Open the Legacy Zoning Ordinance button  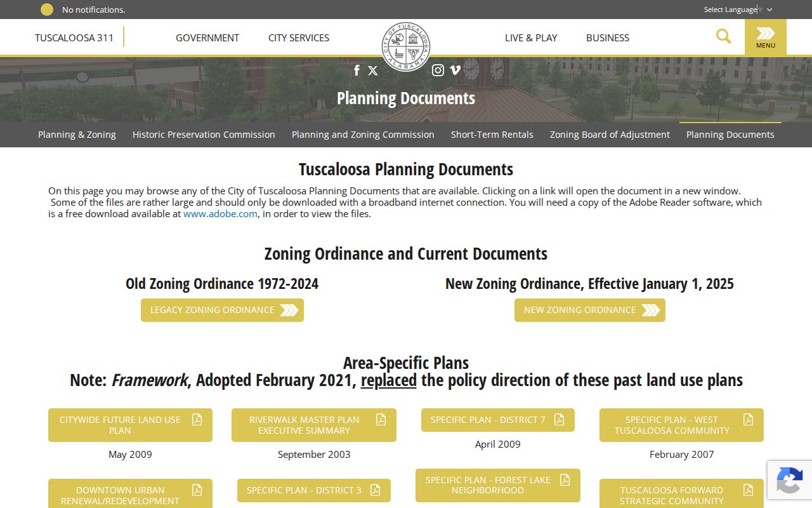[222, 310]
